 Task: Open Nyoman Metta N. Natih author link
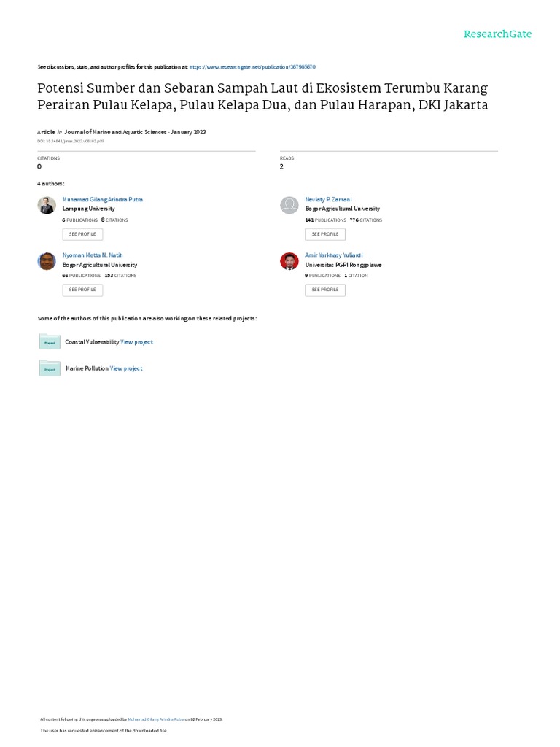[93, 255]
